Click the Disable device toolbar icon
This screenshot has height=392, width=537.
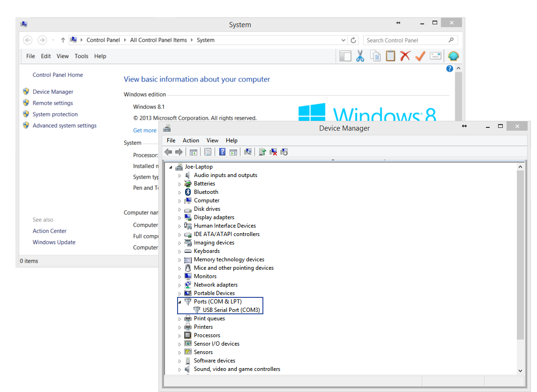click(x=284, y=152)
